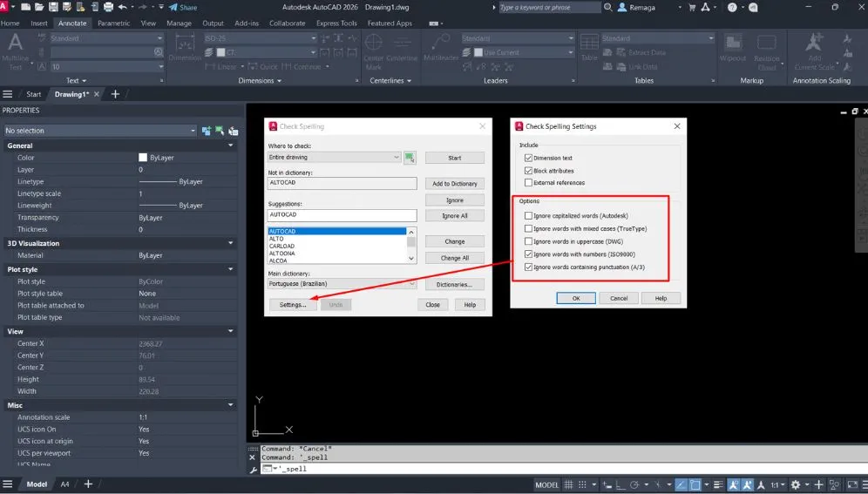
Task: Click the Add to Dictionary button
Action: pos(455,184)
